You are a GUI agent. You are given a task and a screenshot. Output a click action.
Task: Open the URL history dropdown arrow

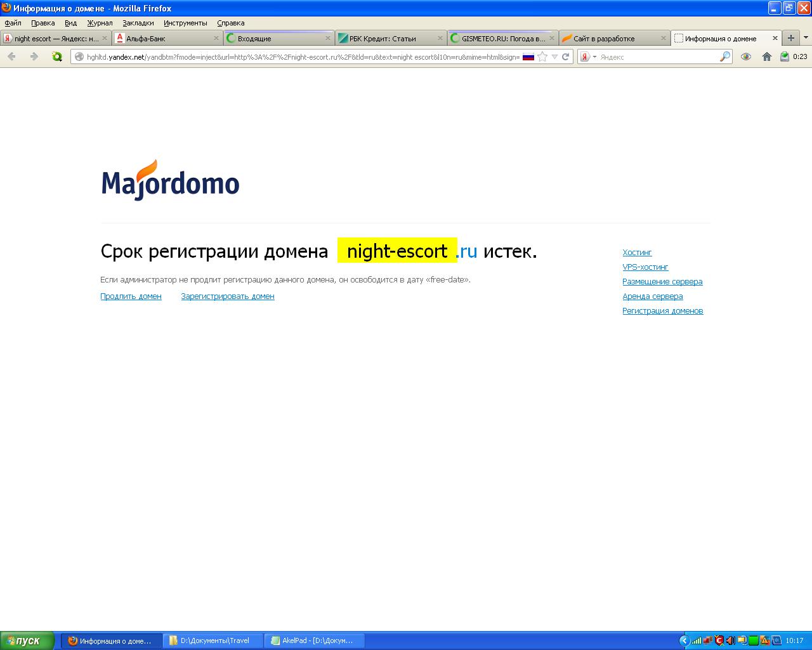pyautogui.click(x=554, y=56)
